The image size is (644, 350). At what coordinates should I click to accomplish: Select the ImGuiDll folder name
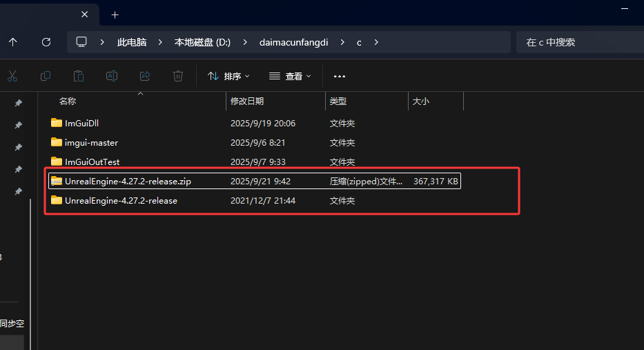click(x=81, y=124)
